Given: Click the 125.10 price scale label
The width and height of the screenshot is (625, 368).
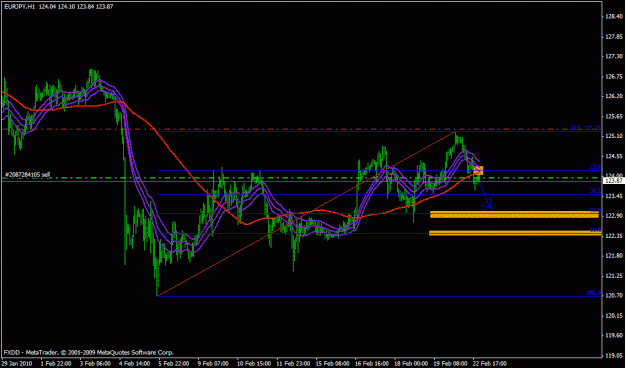Looking at the screenshot, I should coord(614,136).
